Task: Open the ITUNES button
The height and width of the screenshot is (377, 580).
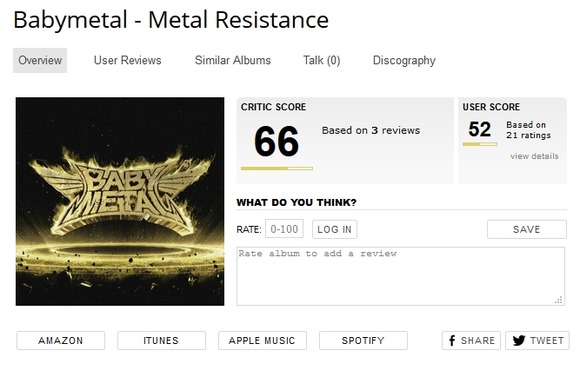Action: coord(161,340)
